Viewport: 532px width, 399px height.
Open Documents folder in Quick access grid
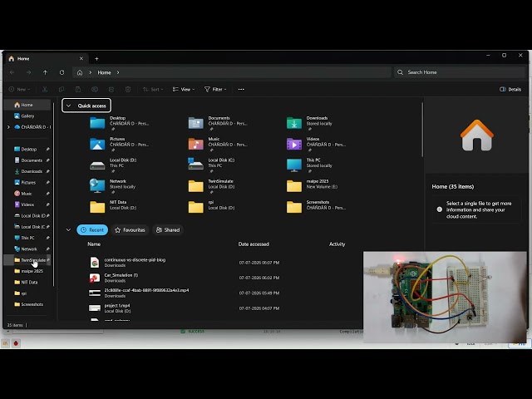click(218, 123)
